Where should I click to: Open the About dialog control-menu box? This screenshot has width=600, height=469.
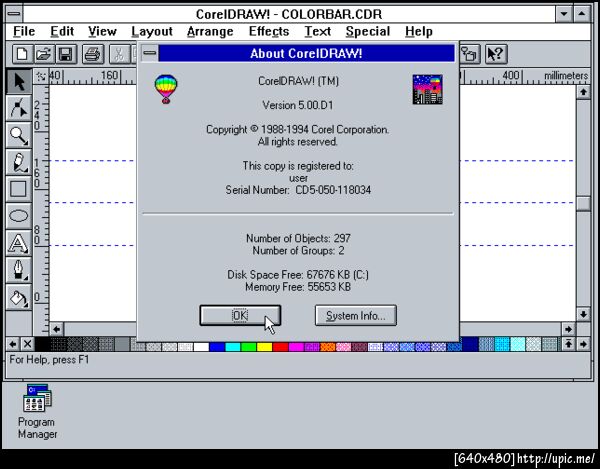point(150,53)
